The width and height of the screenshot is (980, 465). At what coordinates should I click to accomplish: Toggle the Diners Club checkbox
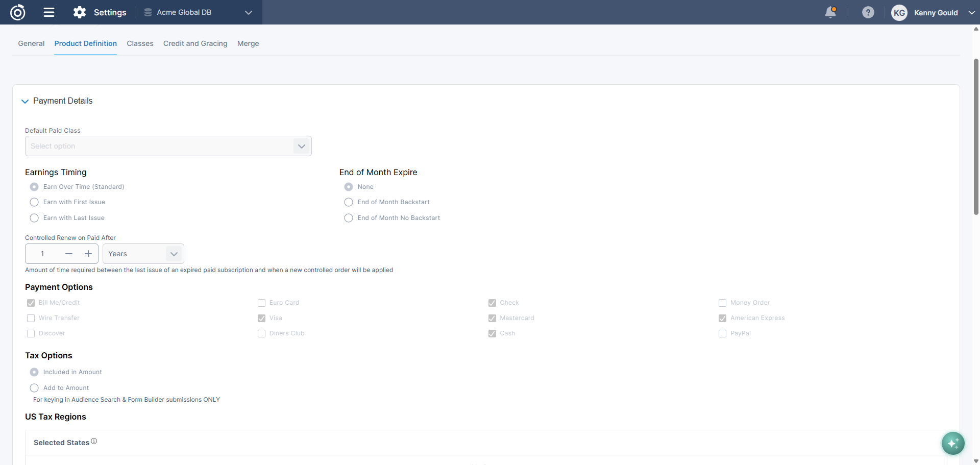tap(262, 333)
